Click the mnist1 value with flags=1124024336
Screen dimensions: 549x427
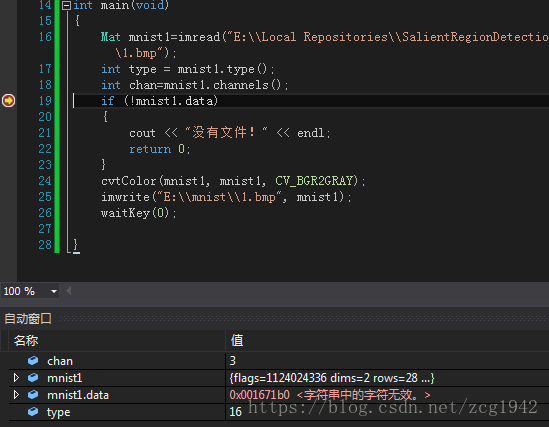tap(332, 378)
